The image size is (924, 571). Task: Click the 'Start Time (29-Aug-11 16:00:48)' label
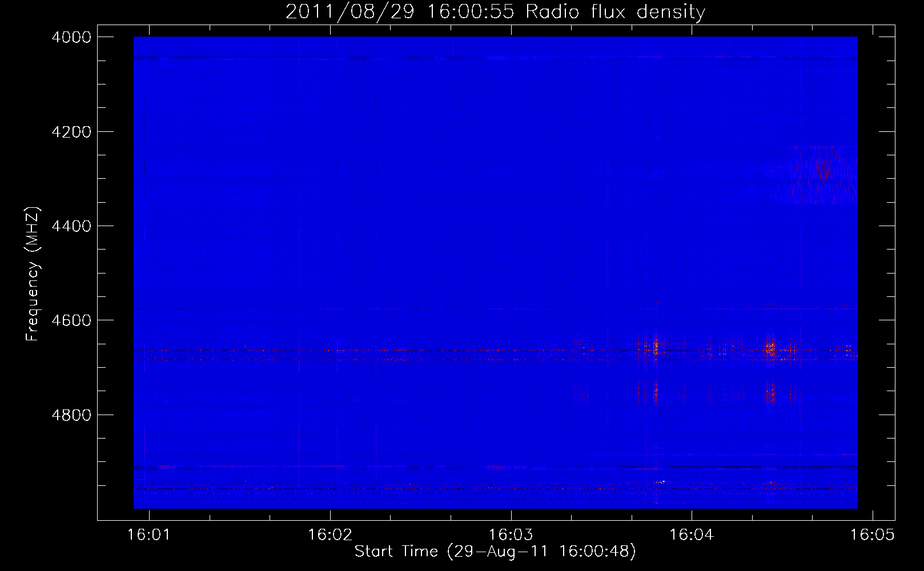coord(495,552)
